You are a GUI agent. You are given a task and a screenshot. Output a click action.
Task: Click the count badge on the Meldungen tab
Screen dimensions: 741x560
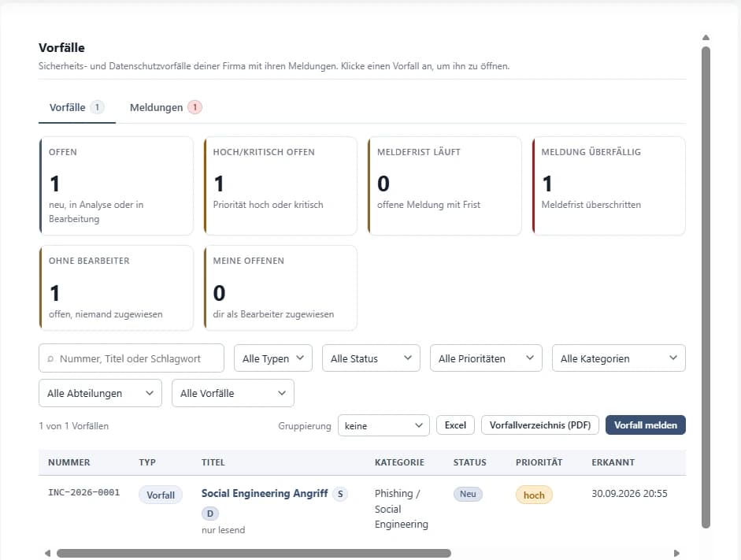tap(195, 107)
